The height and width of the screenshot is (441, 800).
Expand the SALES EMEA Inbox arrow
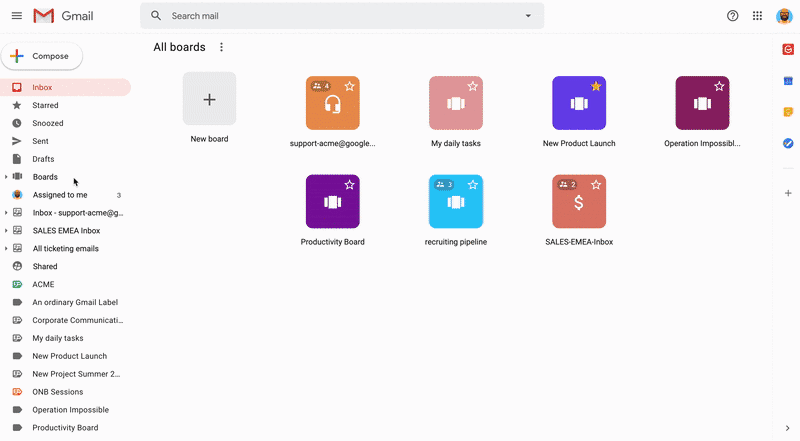click(6, 231)
